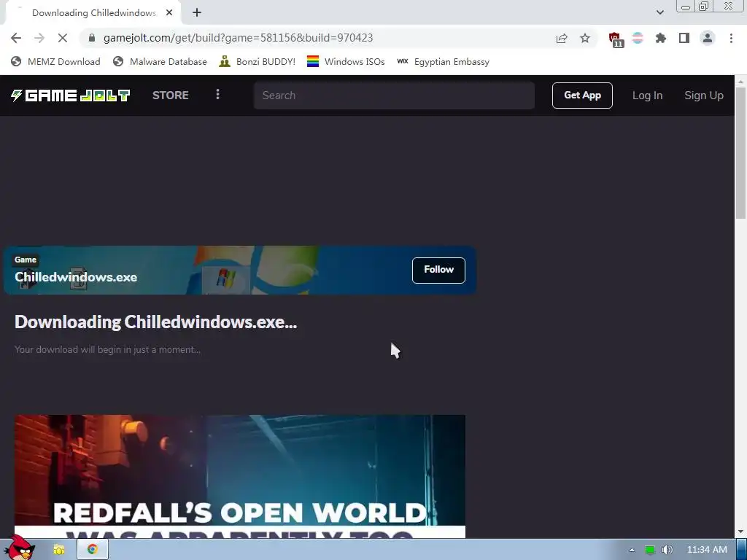Image resolution: width=747 pixels, height=560 pixels.
Task: Click the Show desktop strip
Action: pos(742,550)
